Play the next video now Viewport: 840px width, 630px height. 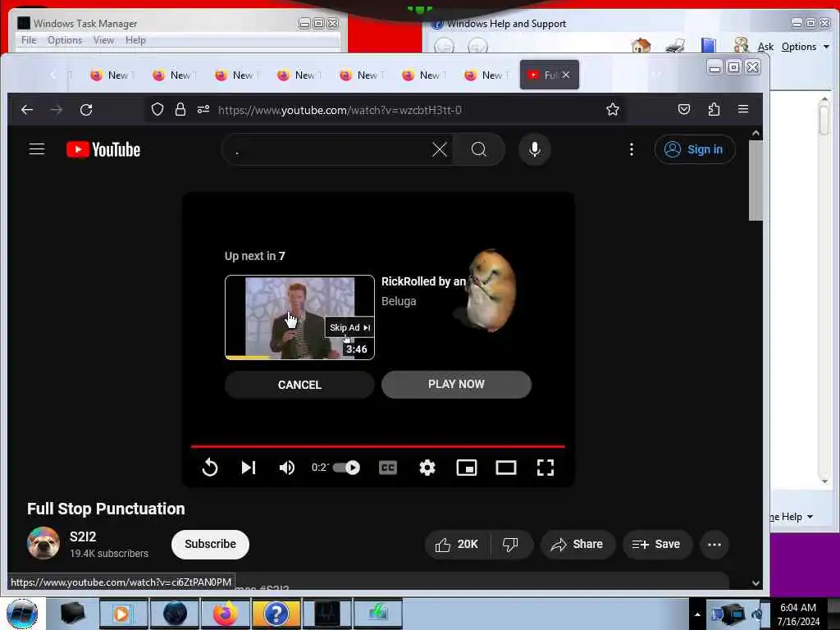(x=456, y=384)
